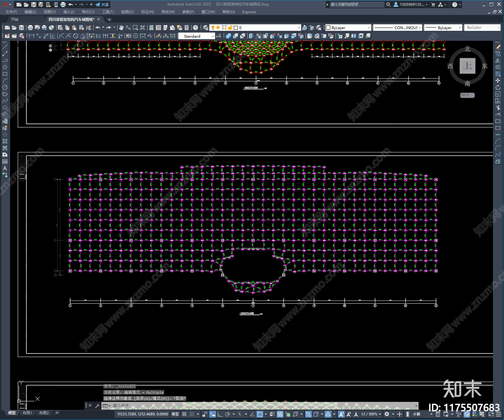Screen dimensions: 504x420
Task: Click the Pan hand tool icon
Action: coord(121,28)
